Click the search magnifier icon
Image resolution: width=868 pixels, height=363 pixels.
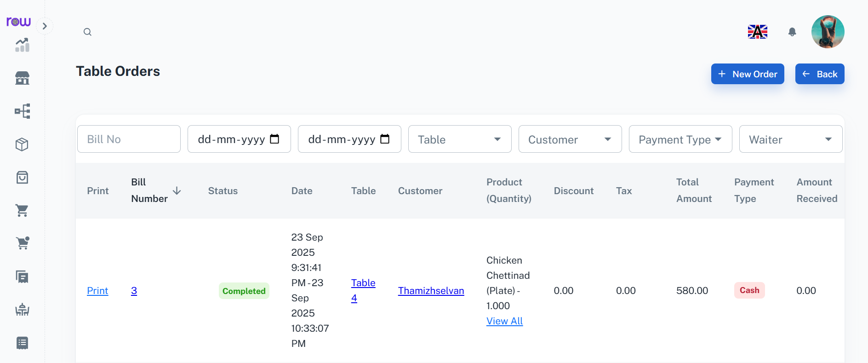87,32
